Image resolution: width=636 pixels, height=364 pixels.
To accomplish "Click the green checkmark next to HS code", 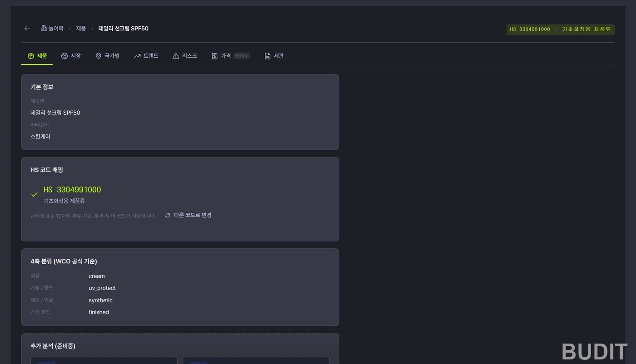I will pos(34,195).
